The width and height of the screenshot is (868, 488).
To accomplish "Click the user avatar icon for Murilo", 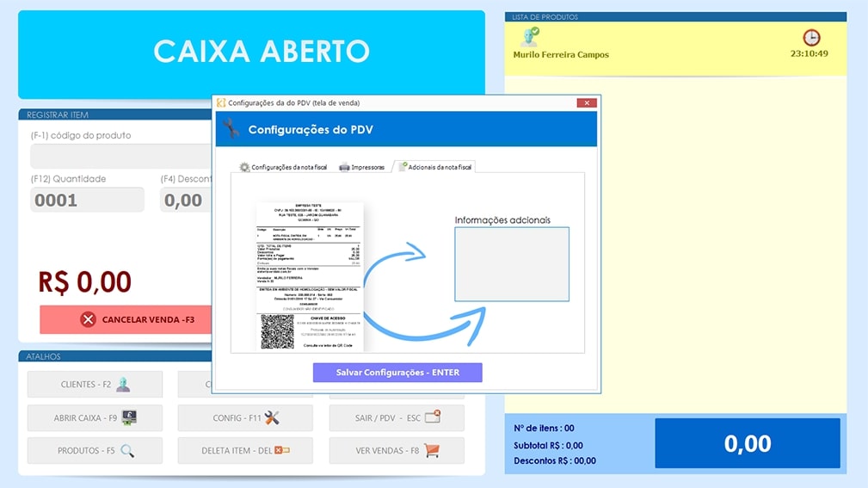I will 530,37.
